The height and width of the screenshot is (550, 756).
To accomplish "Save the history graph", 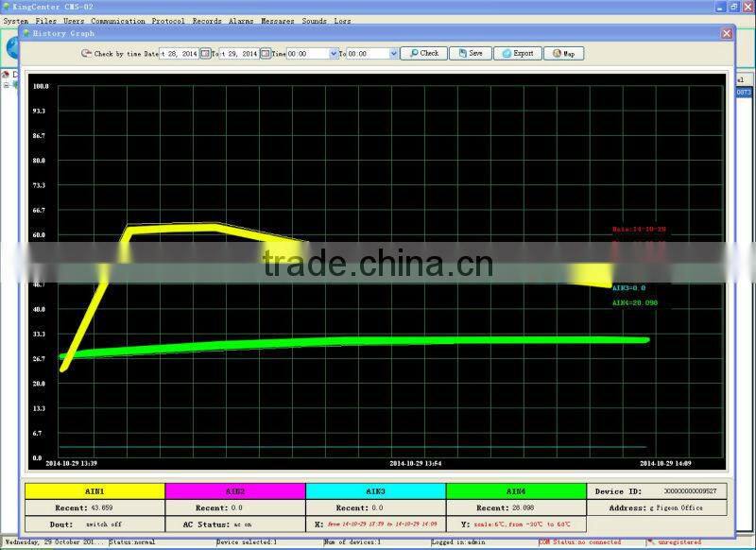I will (470, 54).
